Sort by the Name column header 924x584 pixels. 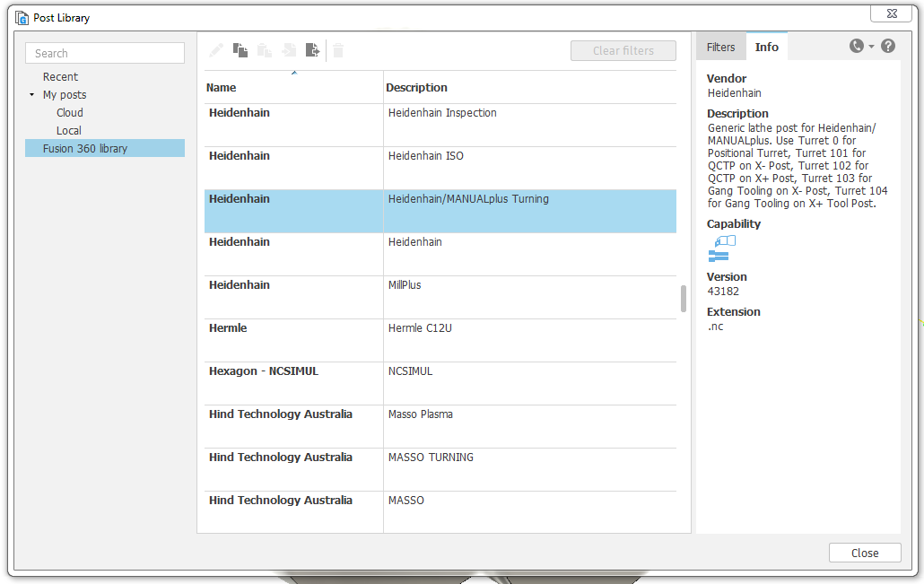[x=293, y=87]
